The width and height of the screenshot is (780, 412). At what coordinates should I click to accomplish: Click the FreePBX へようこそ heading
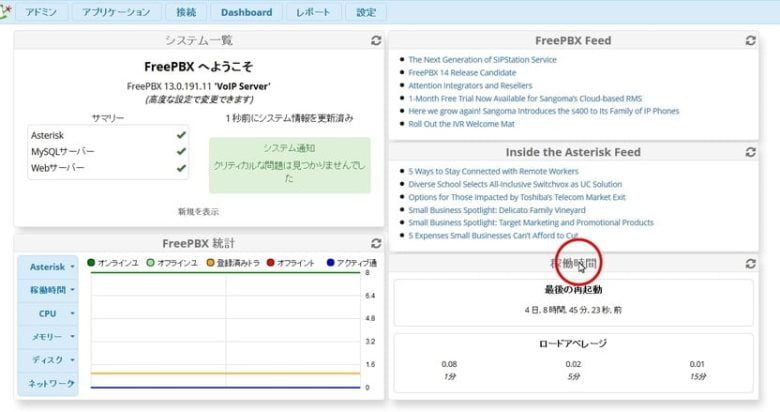(198, 67)
